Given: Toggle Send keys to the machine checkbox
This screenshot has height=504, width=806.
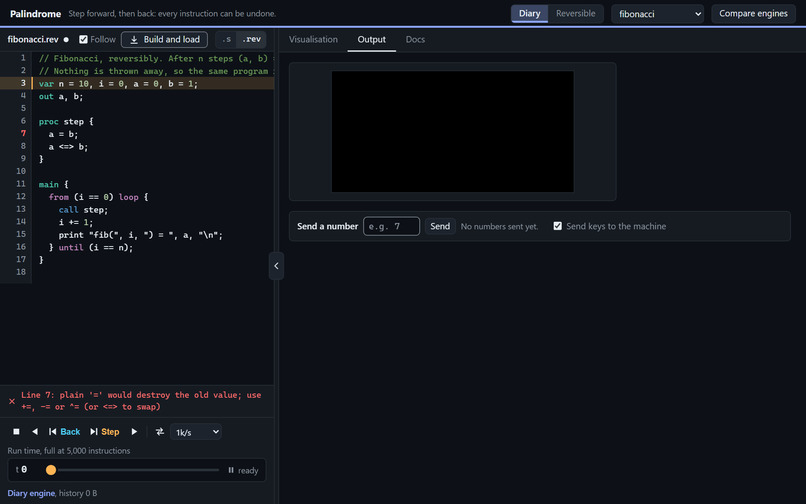Looking at the screenshot, I should coord(557,226).
